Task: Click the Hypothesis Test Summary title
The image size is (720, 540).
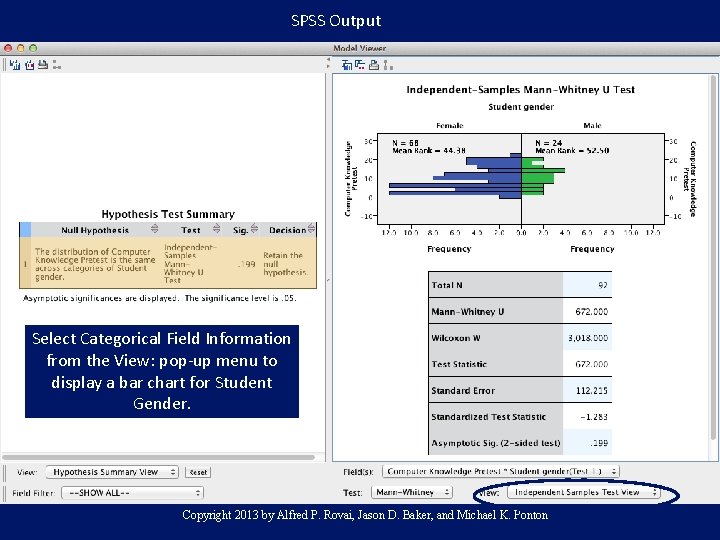Action: click(x=168, y=214)
